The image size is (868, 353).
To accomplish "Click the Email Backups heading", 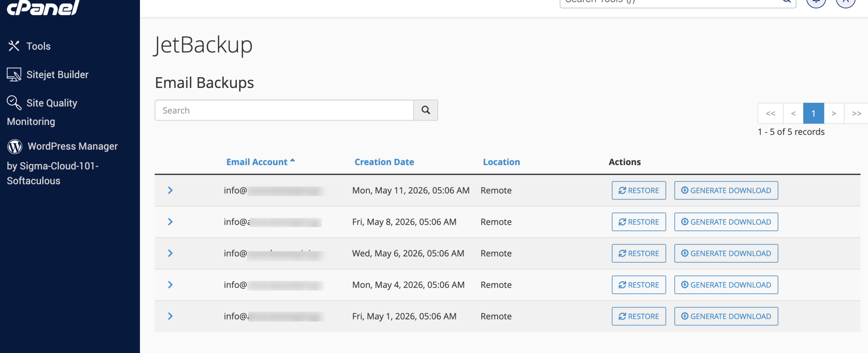I will [x=204, y=83].
